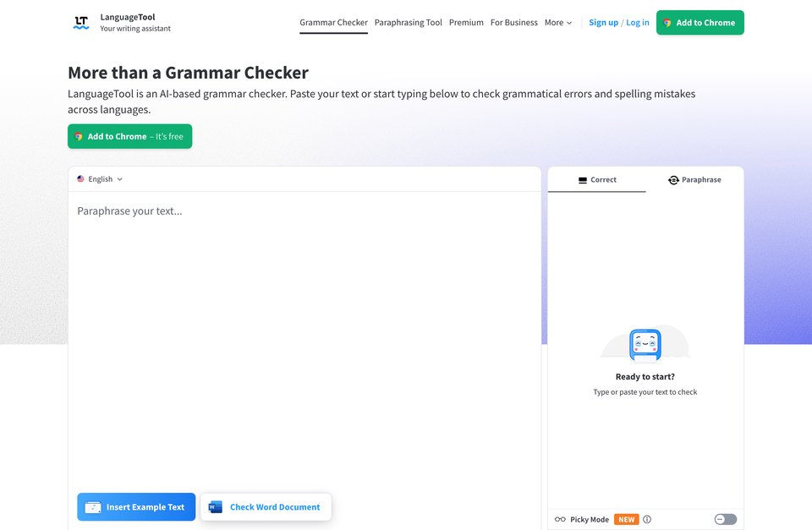
Task: Click the robot mascot illustration
Action: tap(645, 345)
